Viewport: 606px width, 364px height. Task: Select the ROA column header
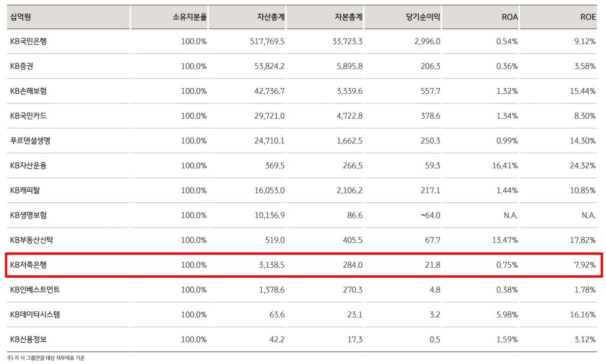pos(509,17)
